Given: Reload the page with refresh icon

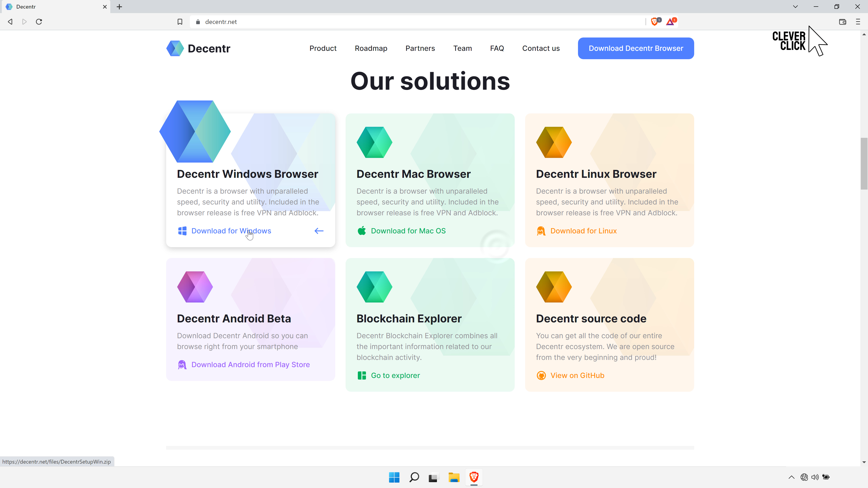Looking at the screenshot, I should tap(39, 21).
